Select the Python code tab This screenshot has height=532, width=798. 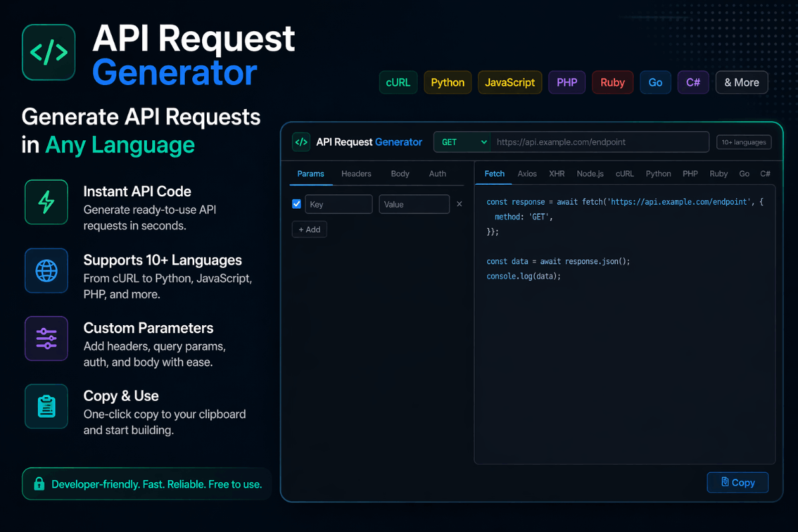pyautogui.click(x=658, y=174)
